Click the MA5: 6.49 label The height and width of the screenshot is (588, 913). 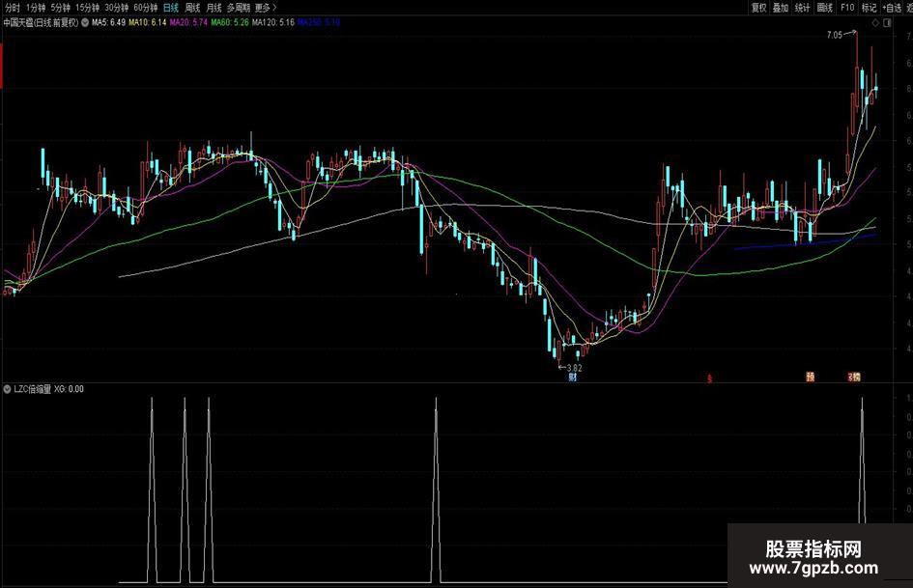[x=109, y=23]
